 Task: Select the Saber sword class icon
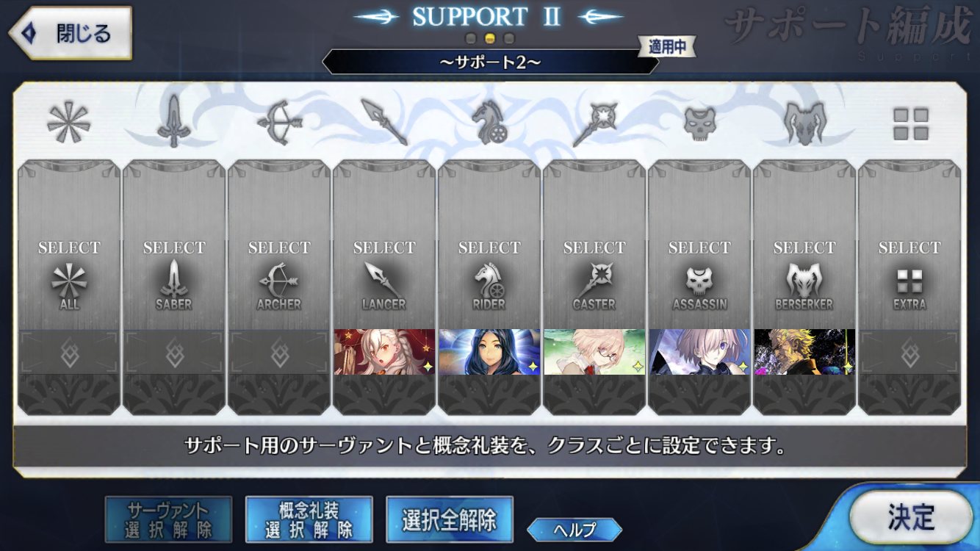(x=174, y=122)
